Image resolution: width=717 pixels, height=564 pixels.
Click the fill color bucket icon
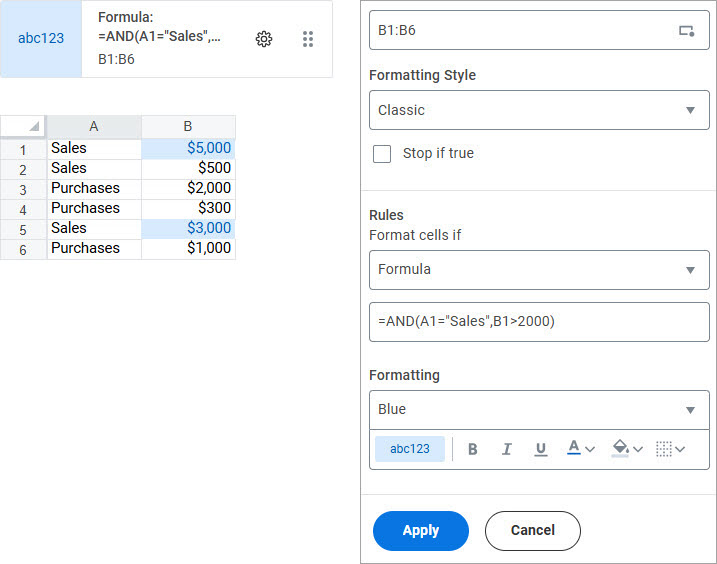(x=620, y=448)
